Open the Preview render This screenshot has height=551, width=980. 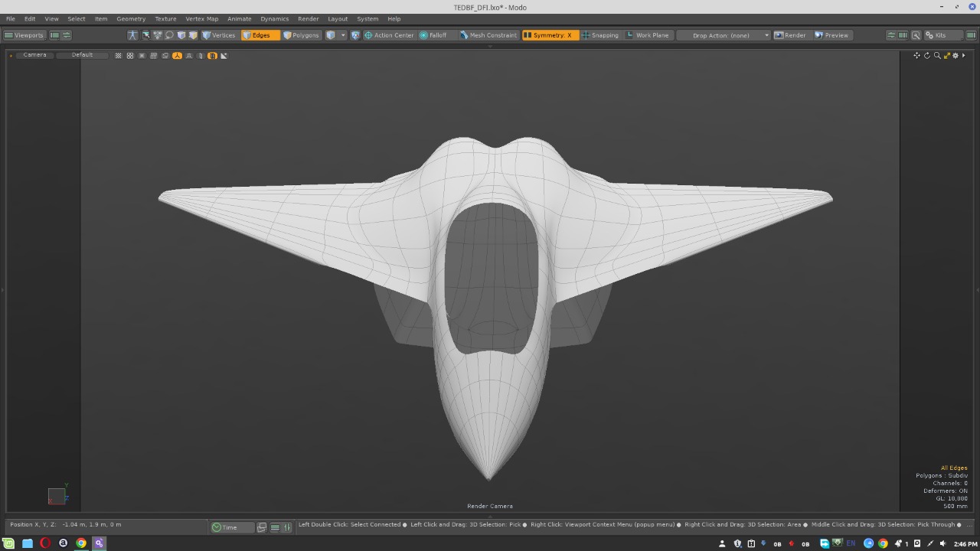point(831,35)
